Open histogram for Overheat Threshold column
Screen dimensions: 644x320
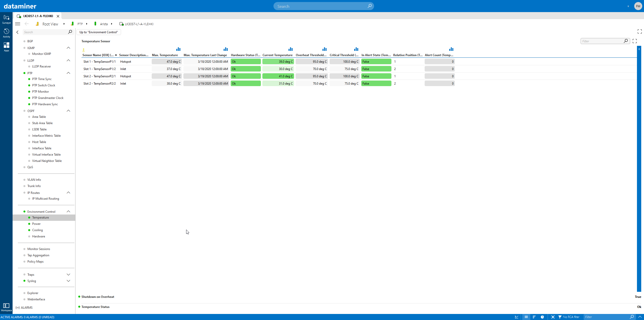pyautogui.click(x=324, y=49)
